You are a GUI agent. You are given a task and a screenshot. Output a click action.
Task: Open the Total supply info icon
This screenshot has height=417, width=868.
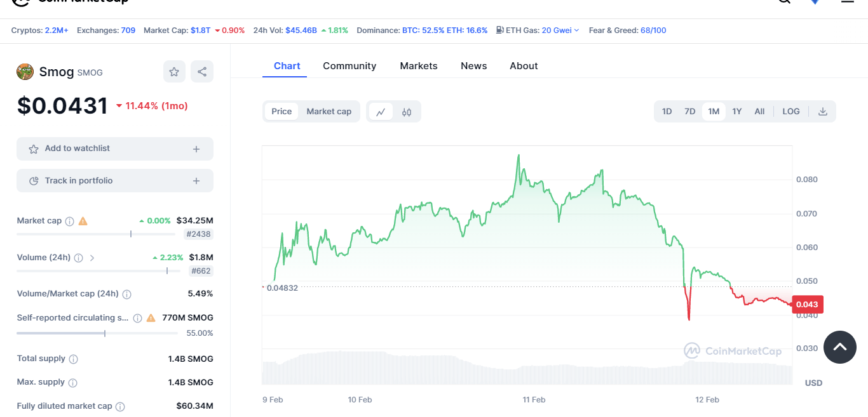73,359
